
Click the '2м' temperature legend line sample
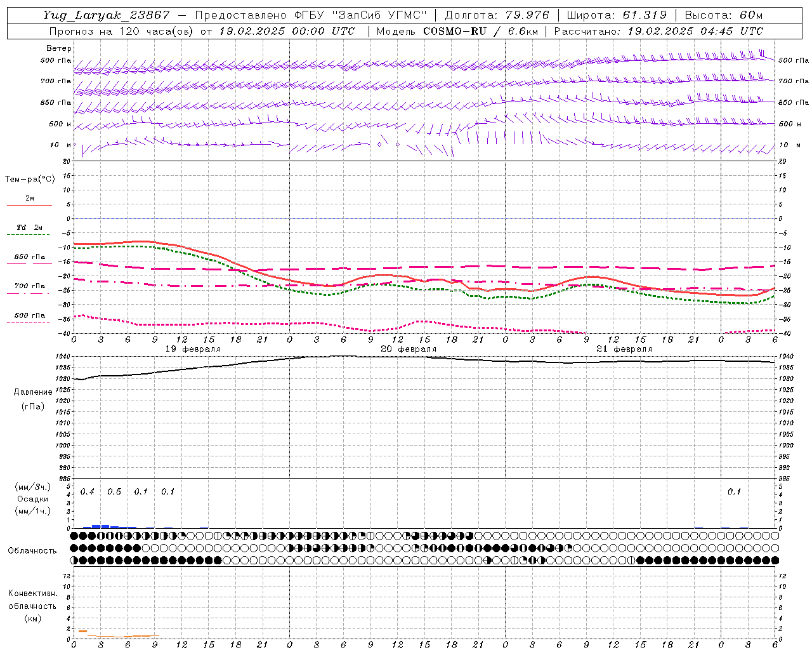[29, 205]
